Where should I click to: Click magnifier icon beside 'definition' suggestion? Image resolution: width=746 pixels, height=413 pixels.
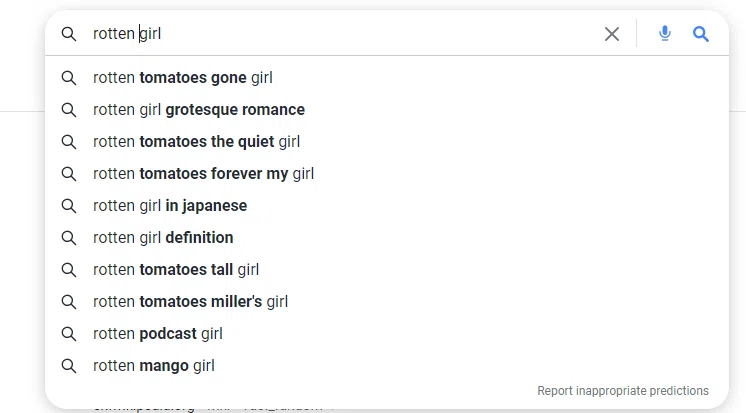coord(69,238)
